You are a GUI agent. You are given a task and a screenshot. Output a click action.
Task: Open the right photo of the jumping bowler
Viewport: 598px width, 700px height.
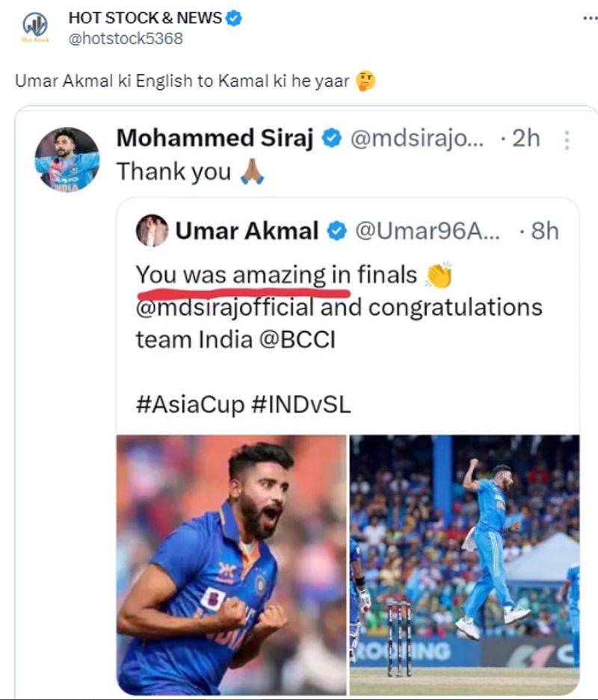click(464, 564)
